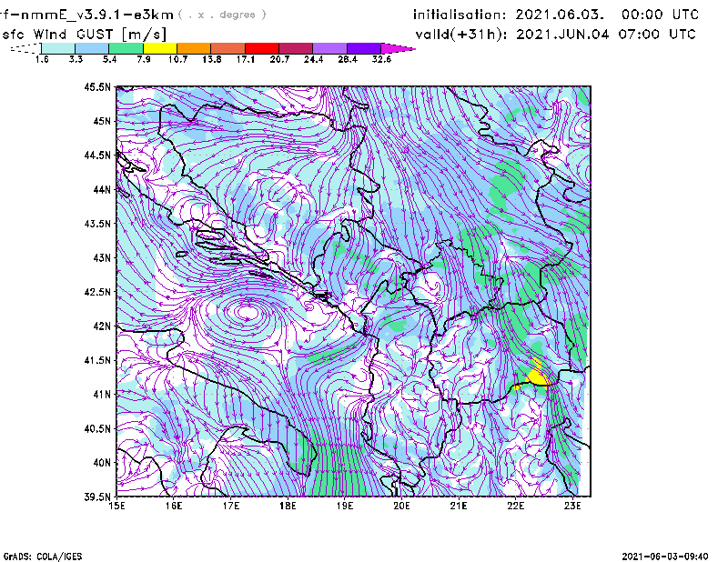Choose the lavender 24.4–28.4 legend swatch
Screen dimensions: 728x562
(x=329, y=48)
